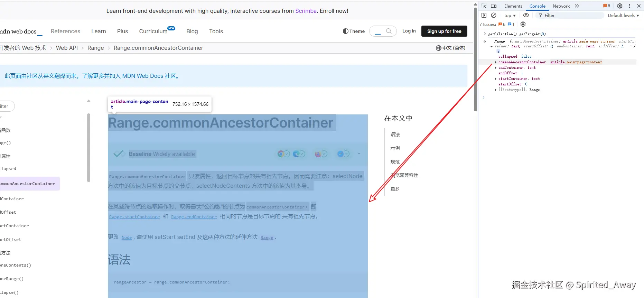
Task: Click the Log in button
Action: click(409, 31)
